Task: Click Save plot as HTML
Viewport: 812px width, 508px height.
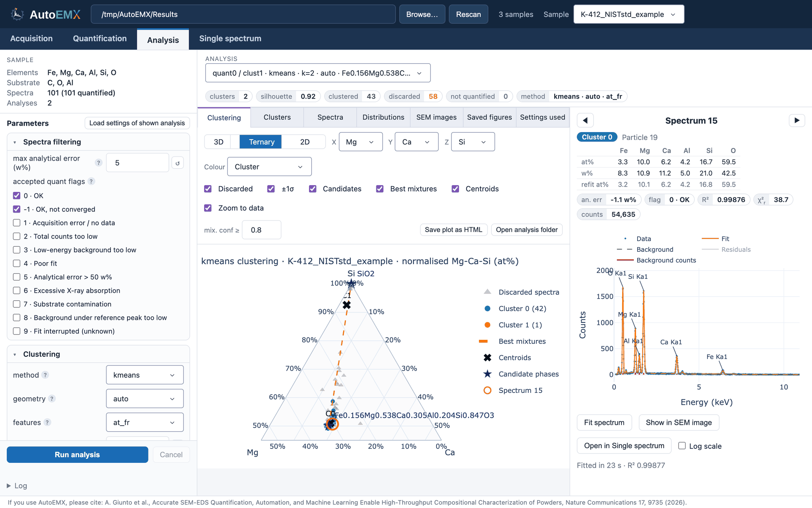Action: click(453, 230)
